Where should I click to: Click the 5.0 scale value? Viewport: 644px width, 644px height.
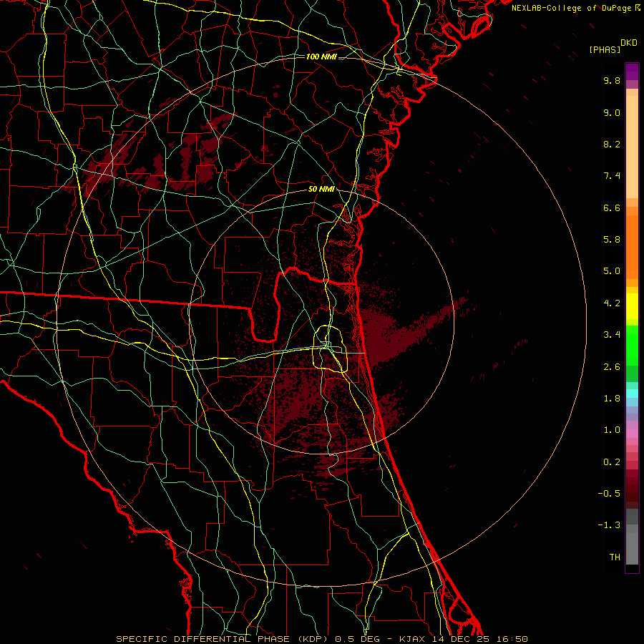612,271
